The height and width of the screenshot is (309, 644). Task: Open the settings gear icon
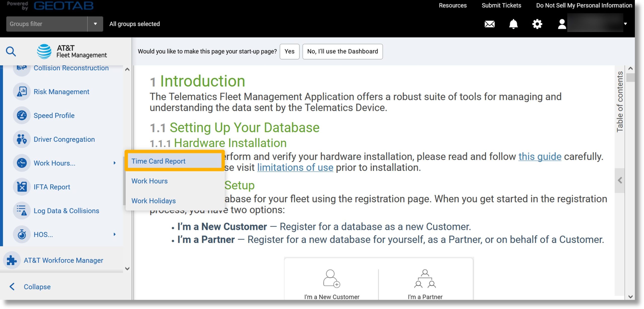(537, 24)
